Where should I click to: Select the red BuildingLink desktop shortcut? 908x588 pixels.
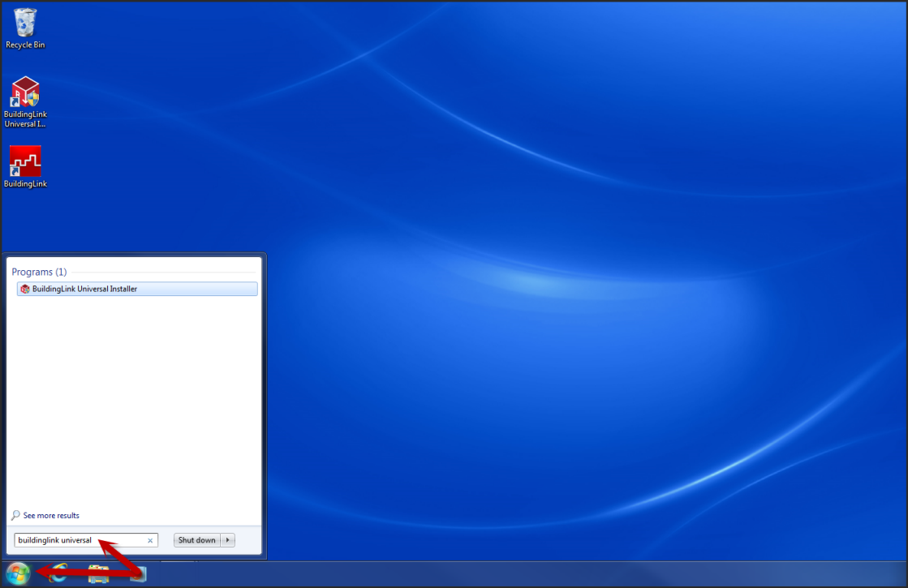point(25,167)
